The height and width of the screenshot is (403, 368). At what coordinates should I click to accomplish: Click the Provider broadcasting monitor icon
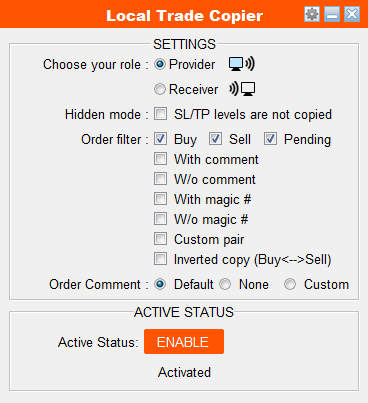(242, 64)
